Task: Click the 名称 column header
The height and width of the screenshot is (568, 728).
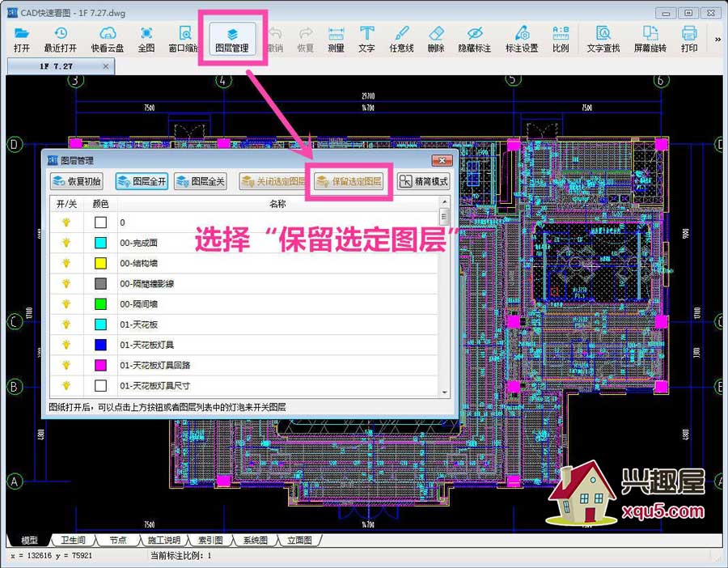Action: 277,204
